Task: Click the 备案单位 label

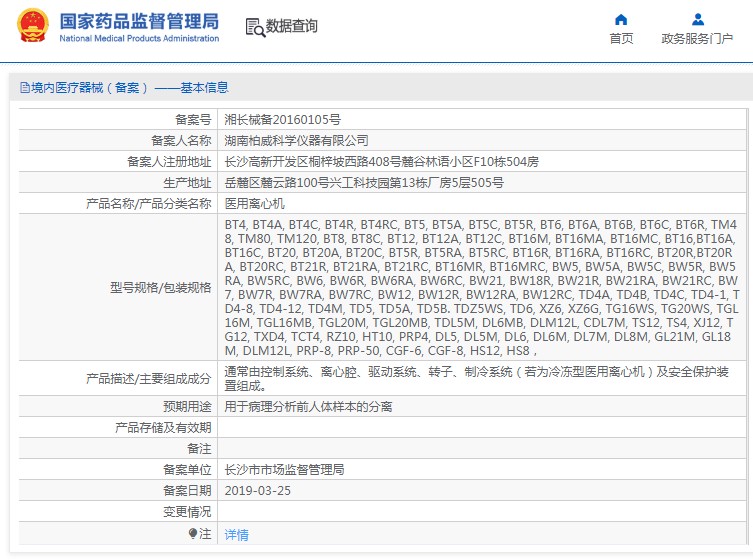Action: coord(187,470)
